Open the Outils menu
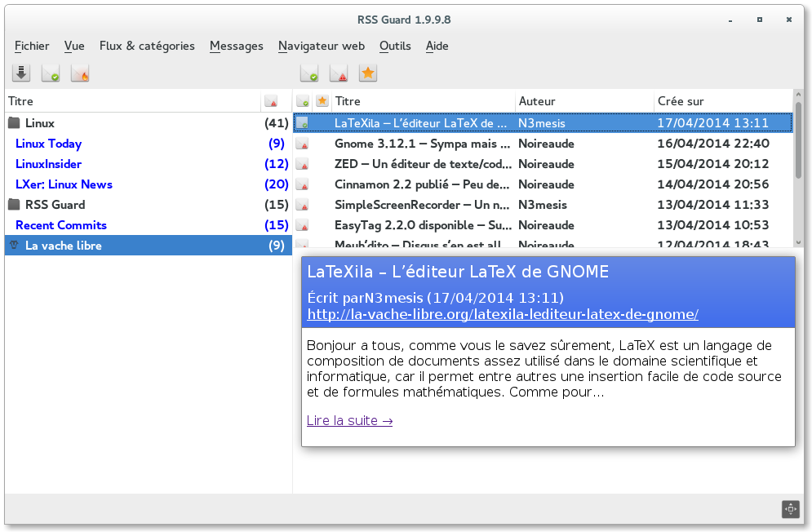 (395, 47)
